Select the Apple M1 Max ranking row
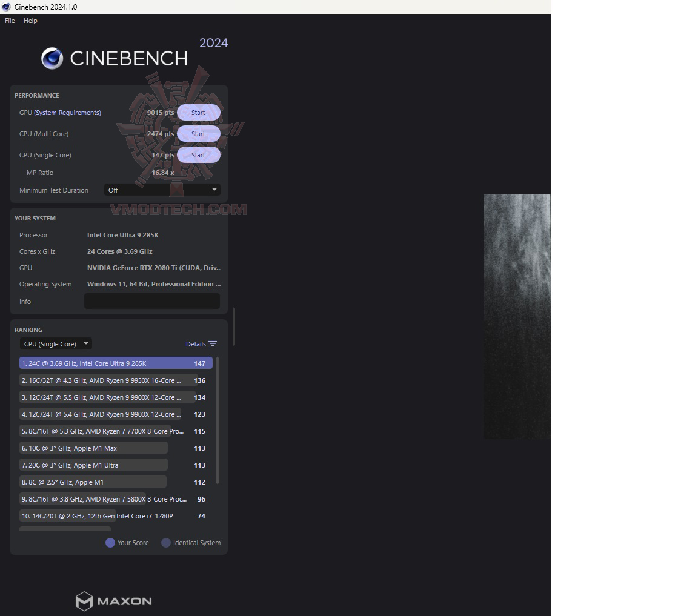The height and width of the screenshot is (616, 698). [x=116, y=448]
